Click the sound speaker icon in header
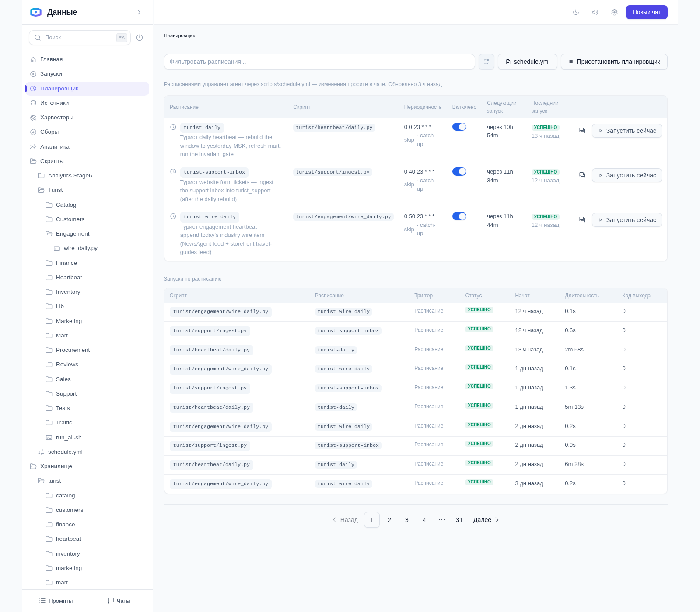This screenshot has width=700, height=612. pos(595,12)
